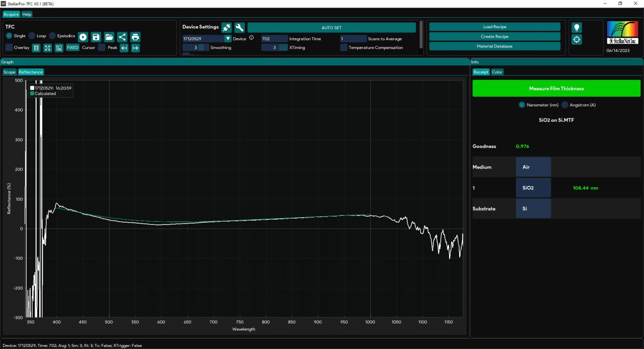Select Nanometer (nm) units

coord(538,105)
